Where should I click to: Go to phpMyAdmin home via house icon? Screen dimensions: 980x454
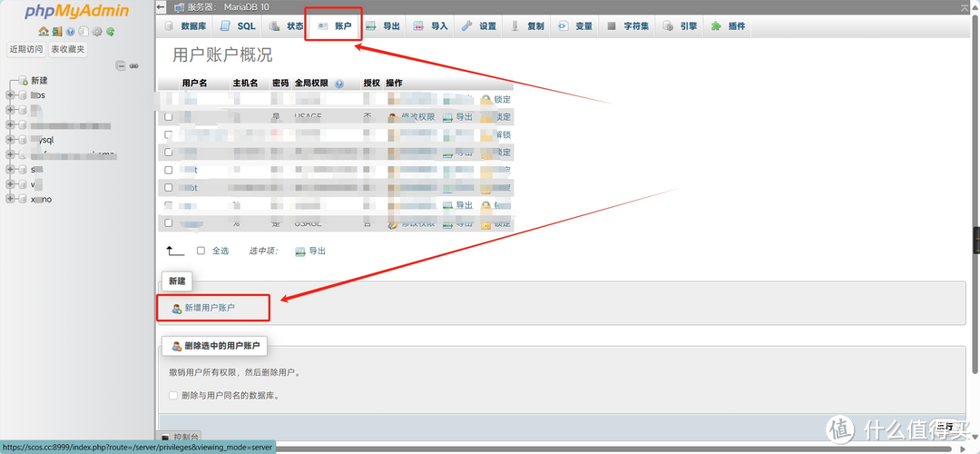pos(43,31)
